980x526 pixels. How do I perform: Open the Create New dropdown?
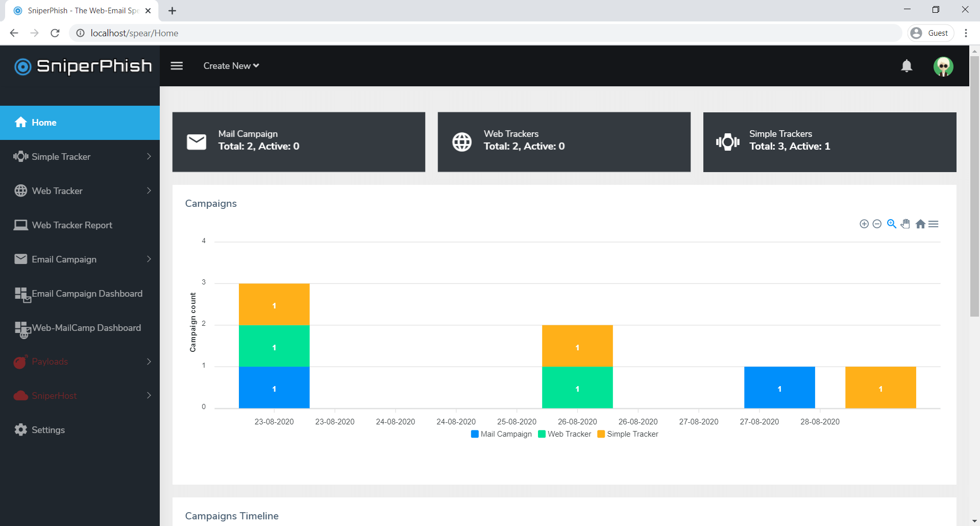click(231, 66)
